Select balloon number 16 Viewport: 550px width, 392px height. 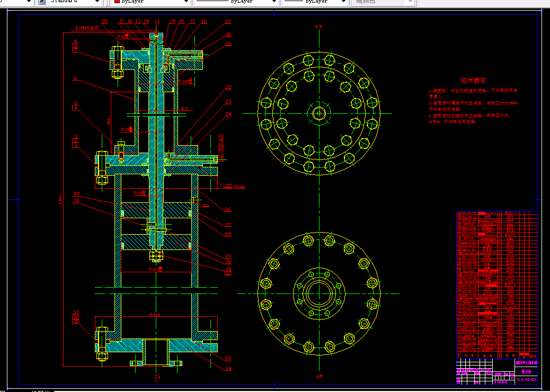pyautogui.click(x=182, y=21)
